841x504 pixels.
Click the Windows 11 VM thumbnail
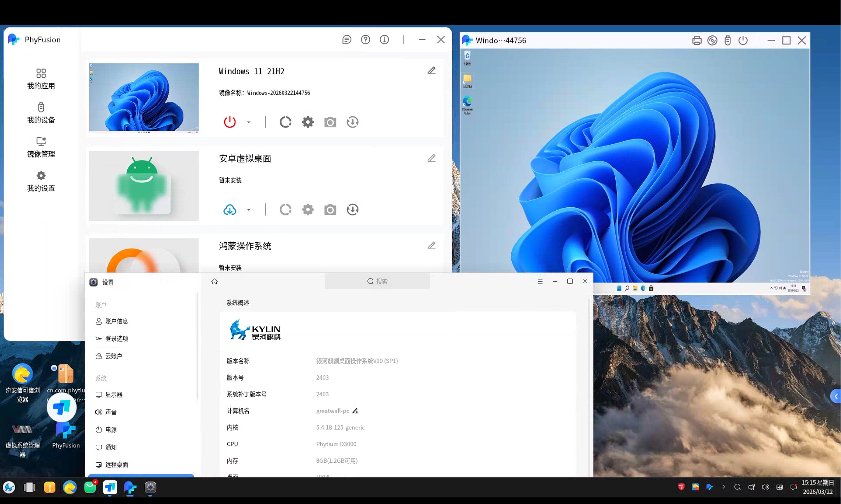click(144, 97)
